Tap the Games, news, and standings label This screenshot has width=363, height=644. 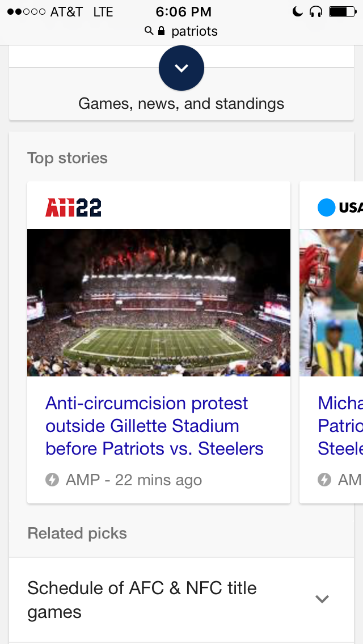click(x=181, y=104)
